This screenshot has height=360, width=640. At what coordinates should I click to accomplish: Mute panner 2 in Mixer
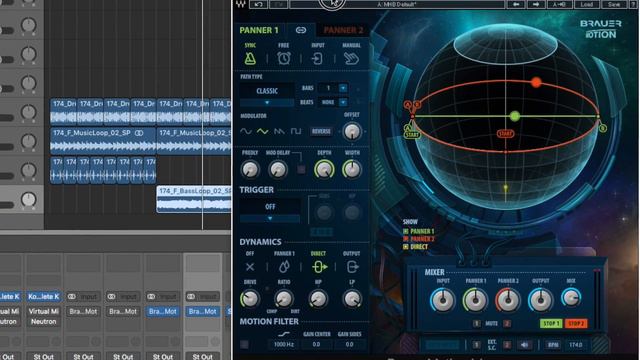click(x=507, y=324)
